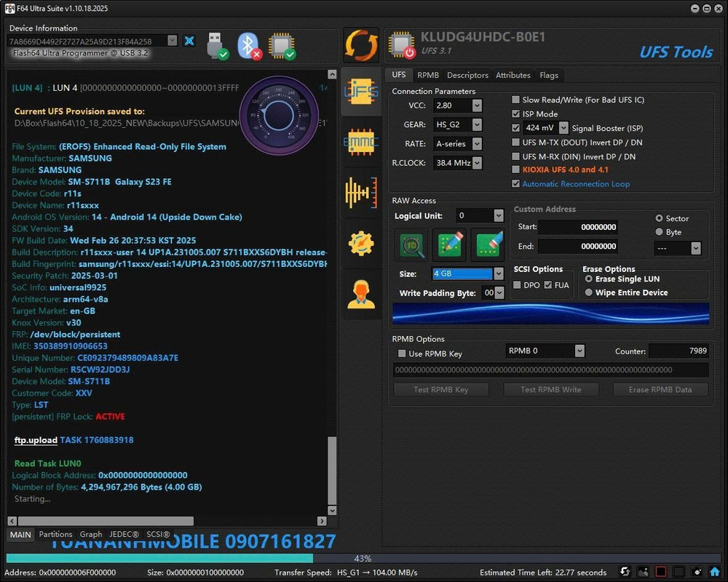This screenshot has width=728, height=582.
Task: Select the Sector radio button
Action: [659, 218]
